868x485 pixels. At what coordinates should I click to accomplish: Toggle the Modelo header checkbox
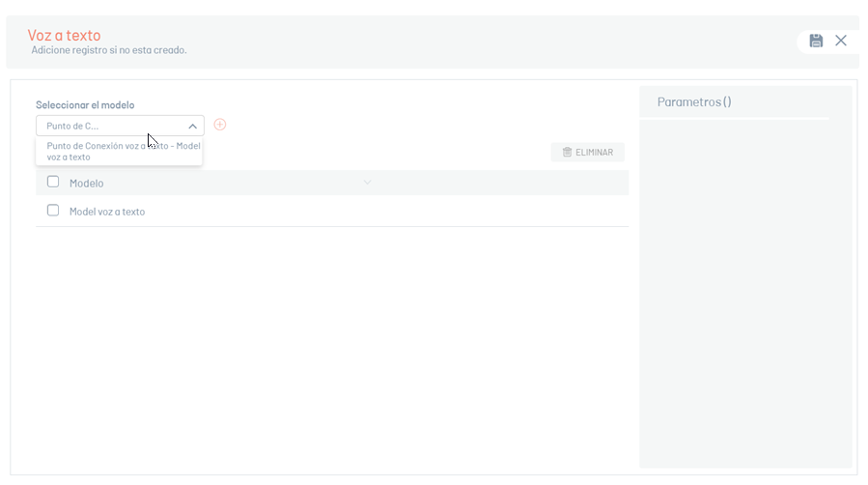coord(53,182)
